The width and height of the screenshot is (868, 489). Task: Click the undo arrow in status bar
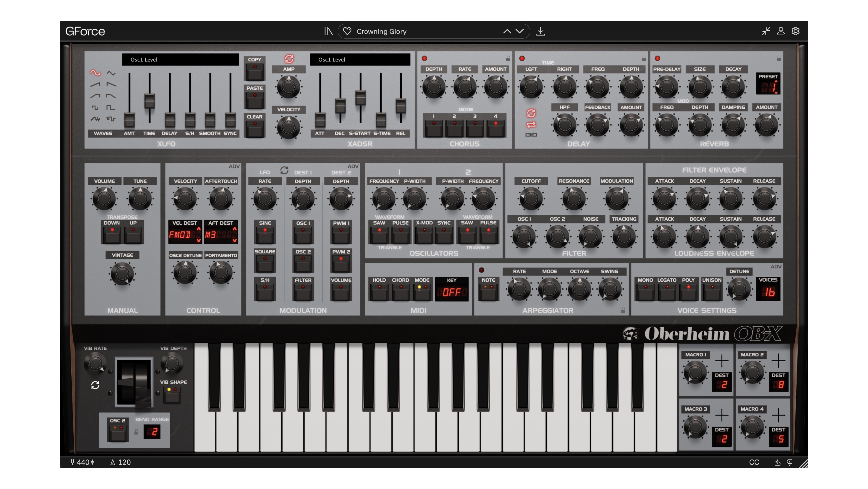click(778, 463)
